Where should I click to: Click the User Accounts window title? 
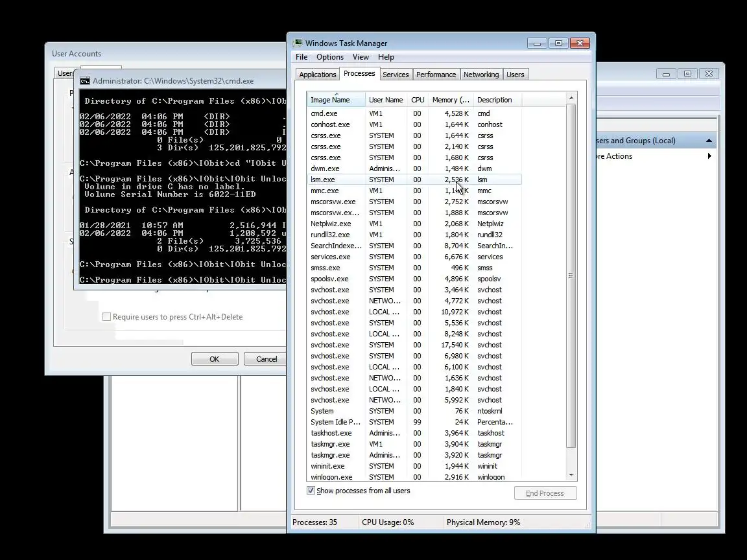click(77, 54)
